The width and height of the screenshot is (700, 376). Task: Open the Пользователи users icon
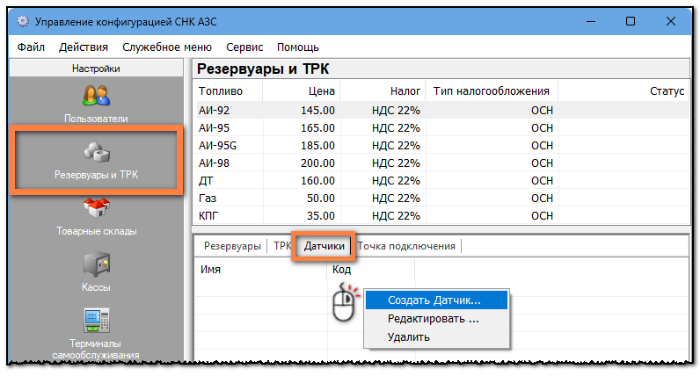click(x=96, y=96)
